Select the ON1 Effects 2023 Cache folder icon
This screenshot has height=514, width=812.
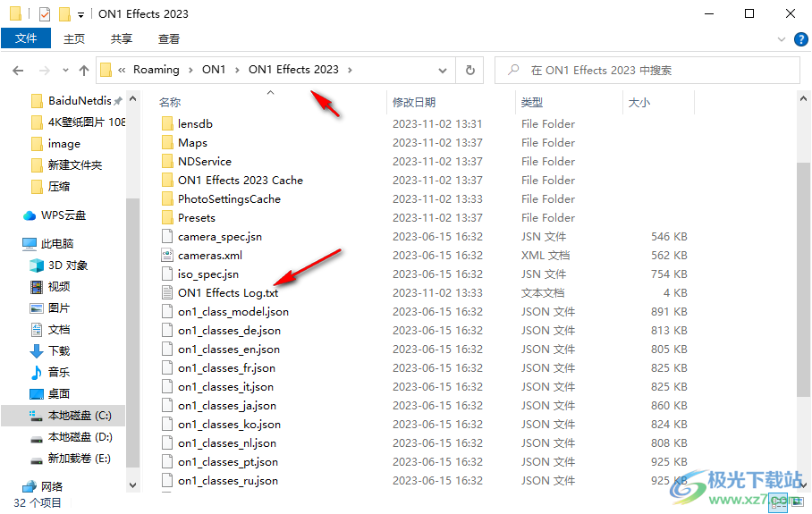coord(167,181)
